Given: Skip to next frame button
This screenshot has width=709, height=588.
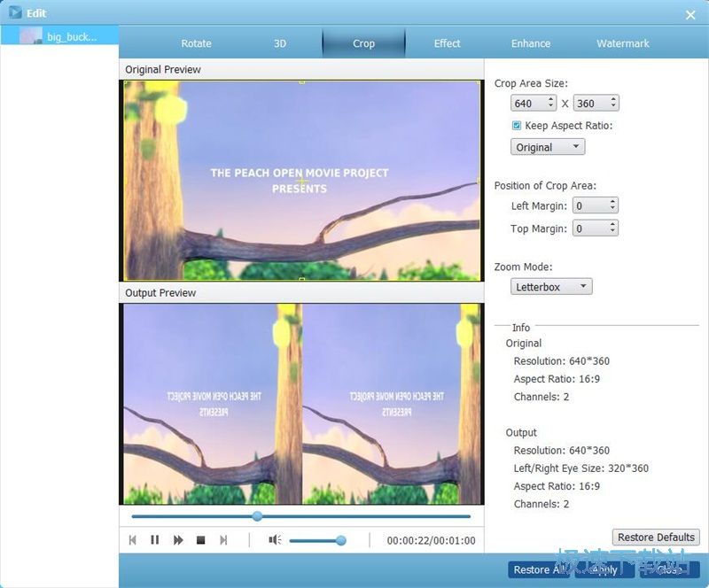Looking at the screenshot, I should pyautogui.click(x=223, y=540).
